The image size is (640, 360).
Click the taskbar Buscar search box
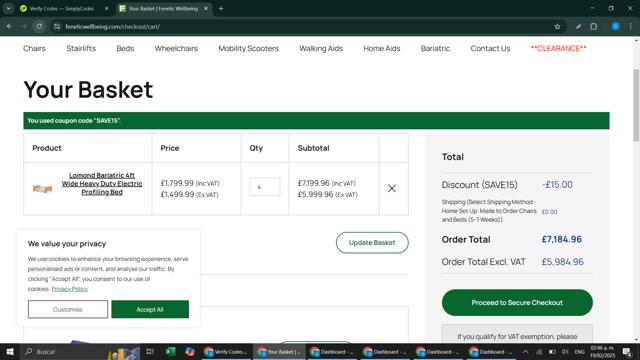80,351
